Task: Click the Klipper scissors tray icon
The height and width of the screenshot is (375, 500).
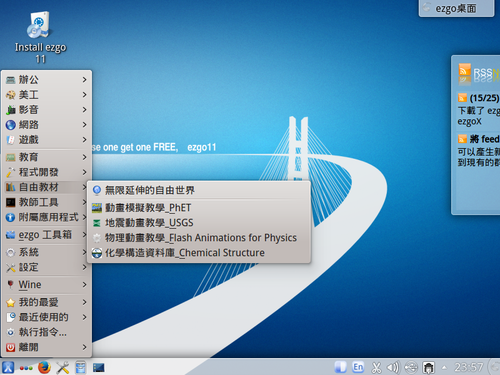Action: pos(376,367)
